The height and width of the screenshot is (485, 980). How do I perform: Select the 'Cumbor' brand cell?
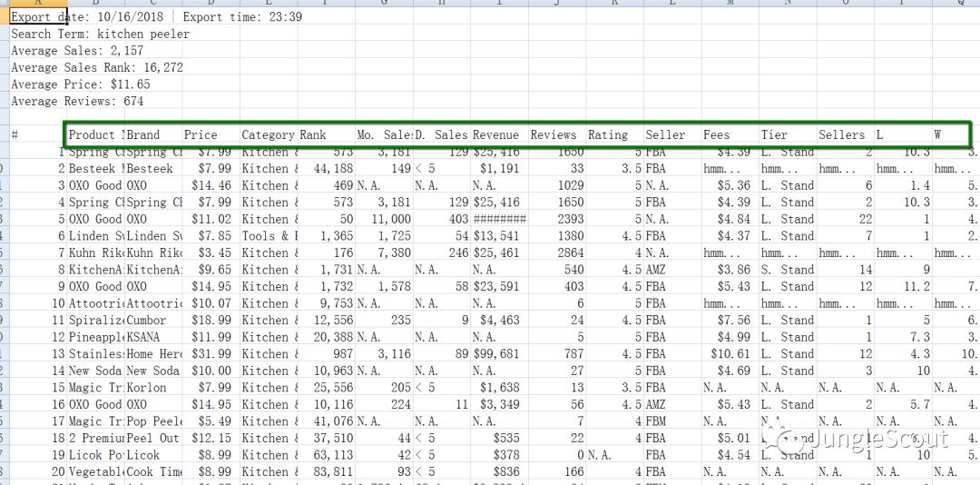[x=153, y=321]
